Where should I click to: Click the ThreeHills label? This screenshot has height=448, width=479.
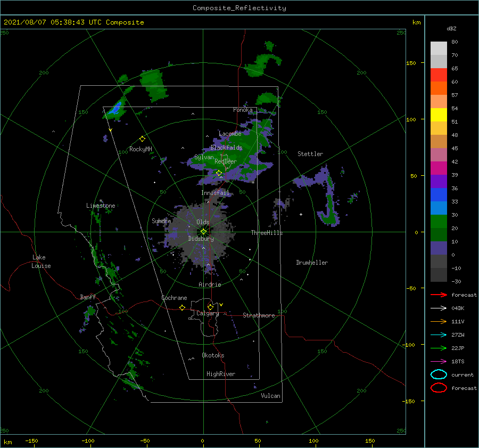pyautogui.click(x=267, y=233)
